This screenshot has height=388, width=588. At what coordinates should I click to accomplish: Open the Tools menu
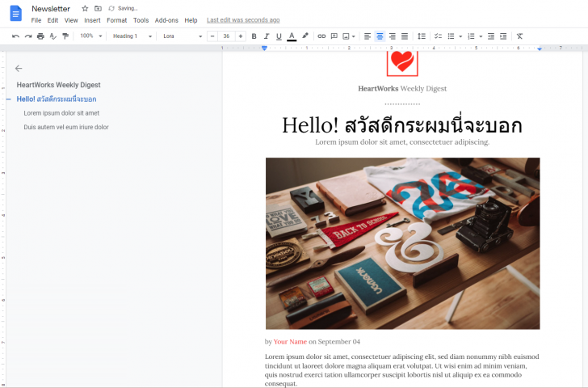141,20
